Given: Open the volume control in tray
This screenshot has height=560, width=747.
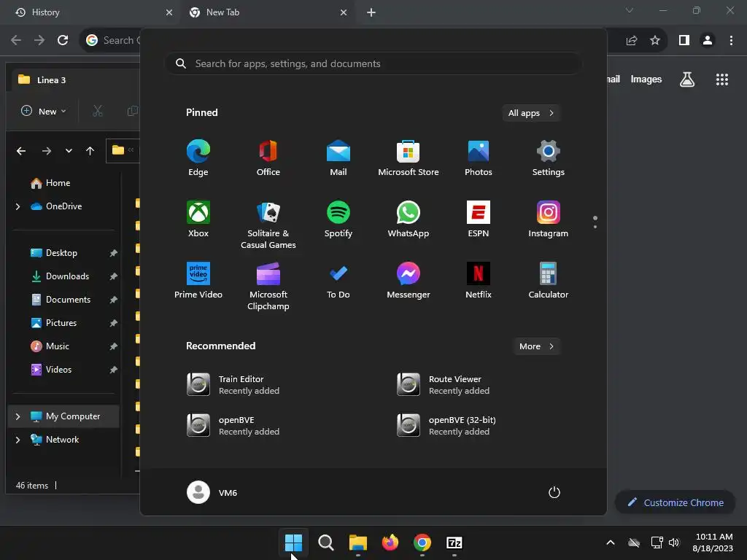Looking at the screenshot, I should [x=674, y=542].
